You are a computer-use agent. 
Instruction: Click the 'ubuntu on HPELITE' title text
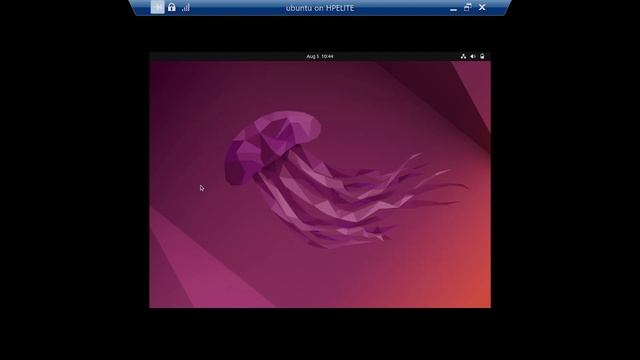(320, 8)
